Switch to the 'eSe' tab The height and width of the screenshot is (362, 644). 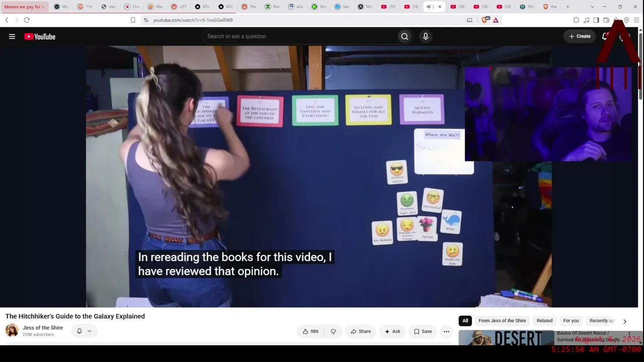296,7
